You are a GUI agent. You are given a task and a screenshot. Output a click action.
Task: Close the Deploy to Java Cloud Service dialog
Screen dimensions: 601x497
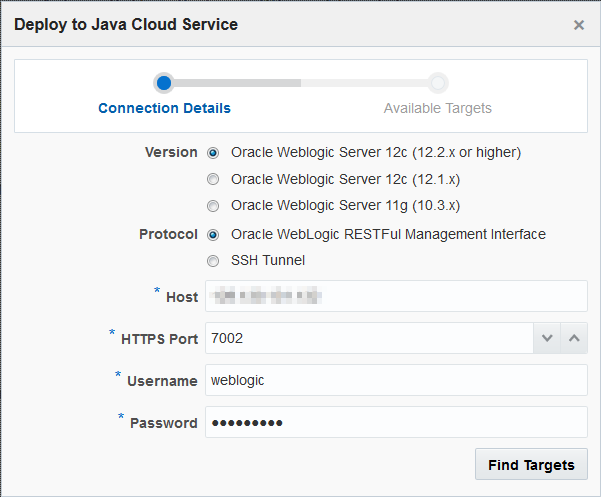click(579, 25)
